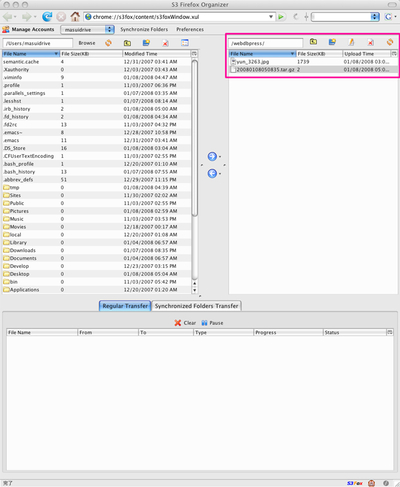Viewport: 400px width, 487px height.
Task: Select the .bash_profile file row
Action: click(x=97, y=164)
